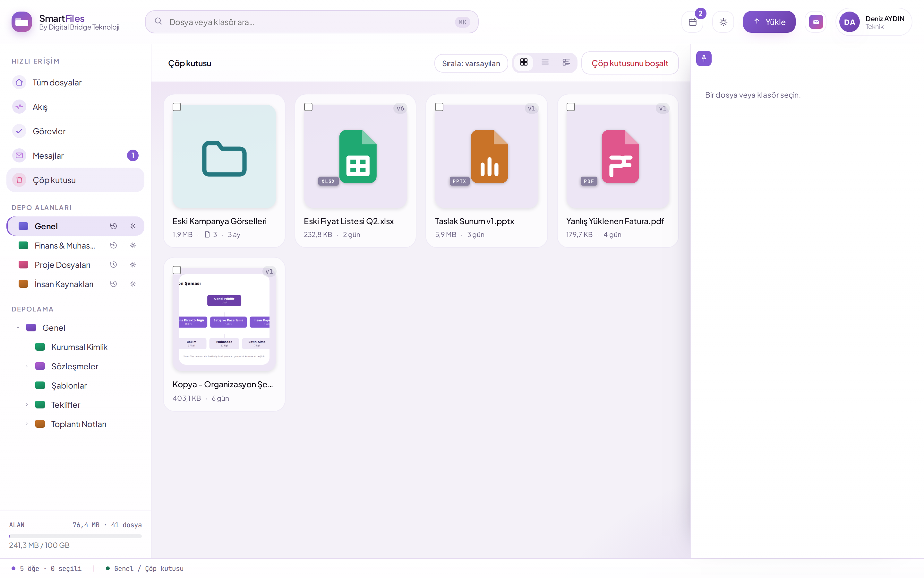Open history icon for Genel depot
Screen dimensions: 924x578
[x=113, y=226]
